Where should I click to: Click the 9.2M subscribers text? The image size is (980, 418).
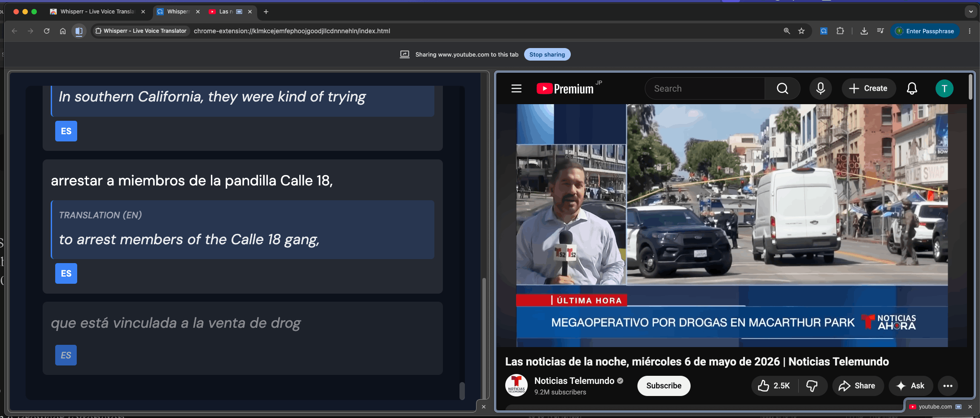tap(560, 392)
